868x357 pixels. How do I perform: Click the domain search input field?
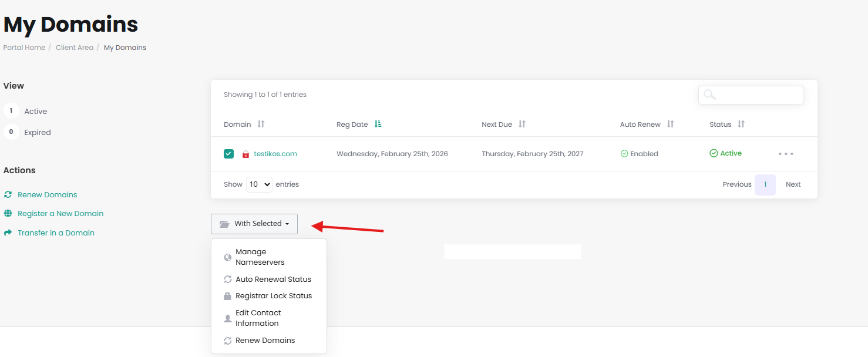[758, 95]
